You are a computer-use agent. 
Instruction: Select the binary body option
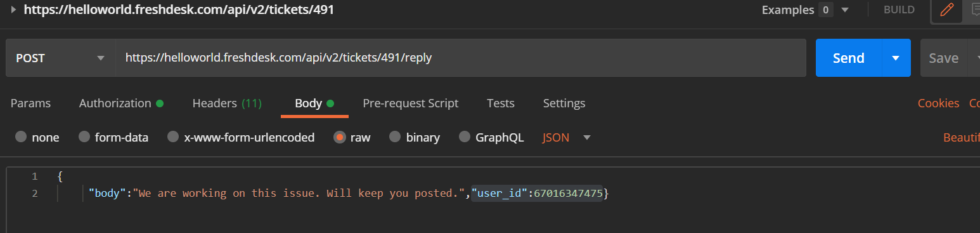coord(415,137)
